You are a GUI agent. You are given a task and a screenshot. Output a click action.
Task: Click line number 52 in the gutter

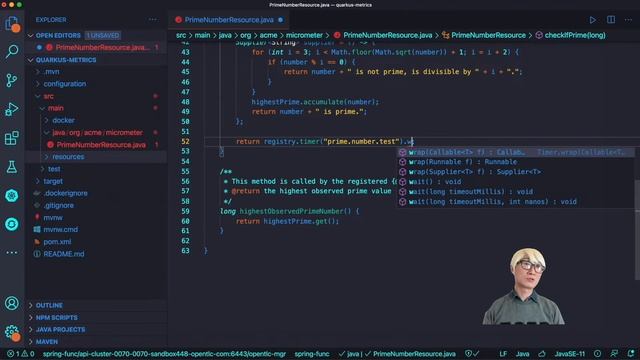[185, 142]
